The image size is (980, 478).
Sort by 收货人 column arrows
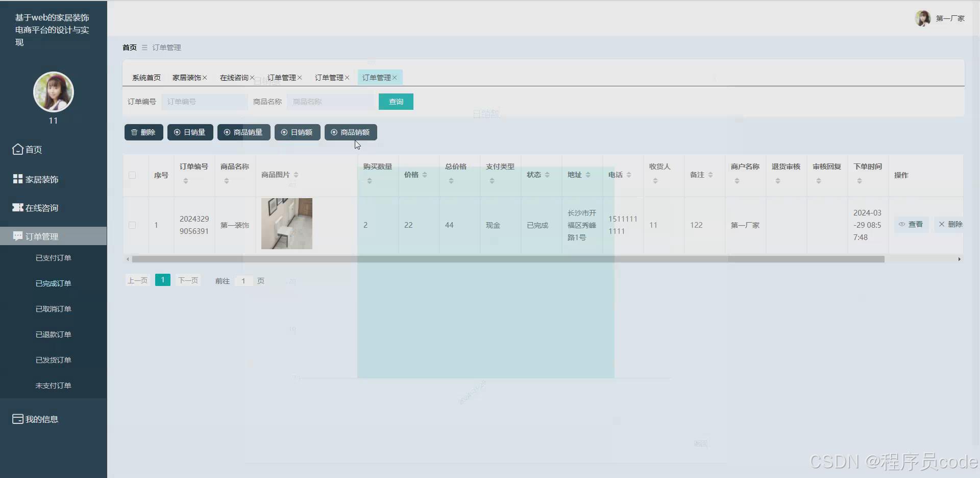coord(655,181)
